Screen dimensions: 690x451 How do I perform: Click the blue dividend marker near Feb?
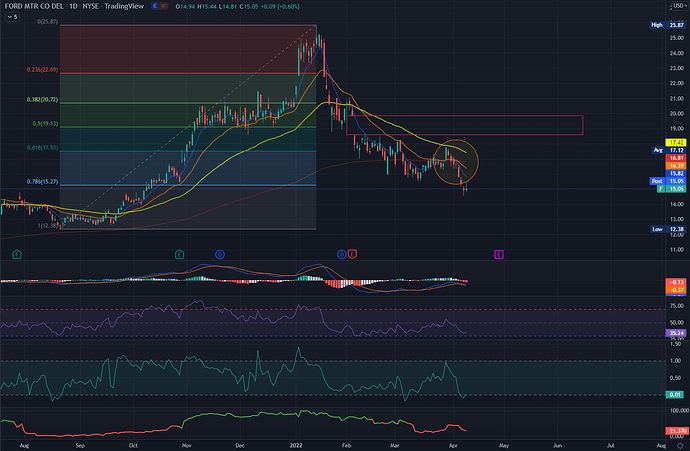point(341,254)
